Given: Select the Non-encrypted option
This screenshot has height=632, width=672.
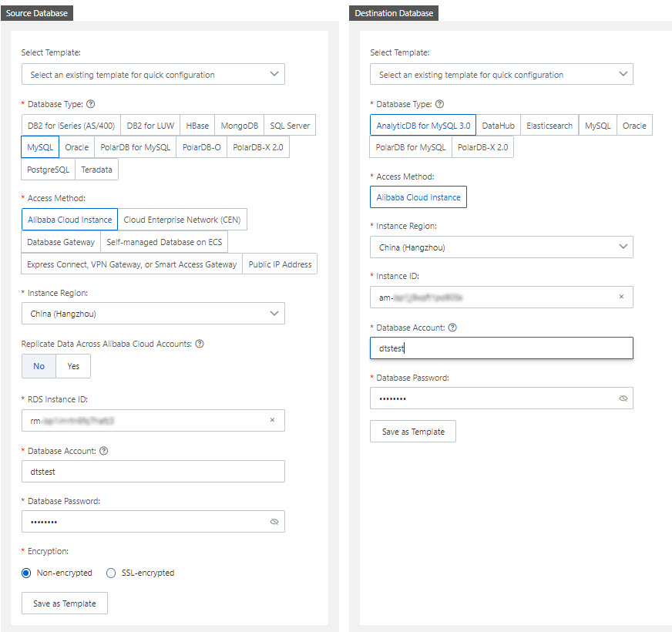Looking at the screenshot, I should point(25,573).
